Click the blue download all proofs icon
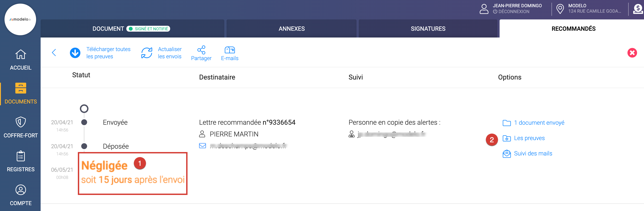The height and width of the screenshot is (211, 644). 75,53
